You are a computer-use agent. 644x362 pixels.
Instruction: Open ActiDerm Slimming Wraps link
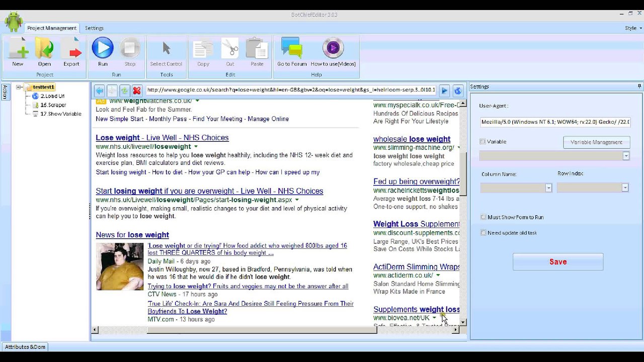point(417,267)
